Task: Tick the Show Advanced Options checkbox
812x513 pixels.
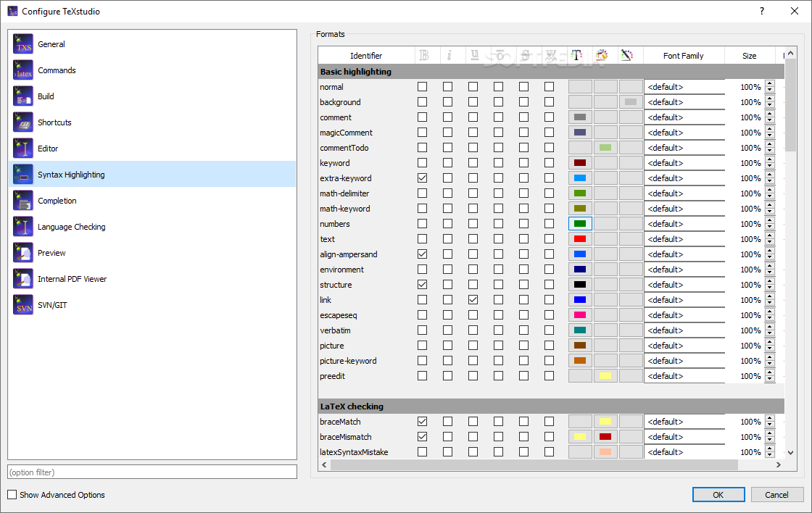Action: (12, 495)
